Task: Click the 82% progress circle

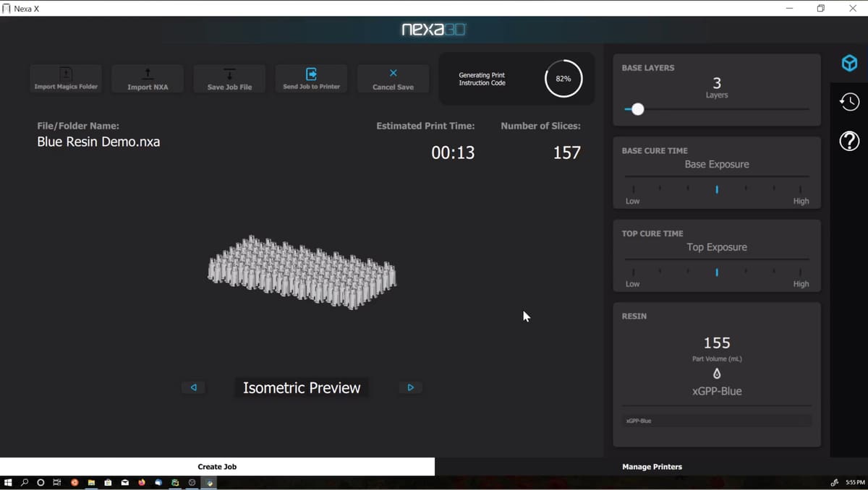Action: pos(563,78)
